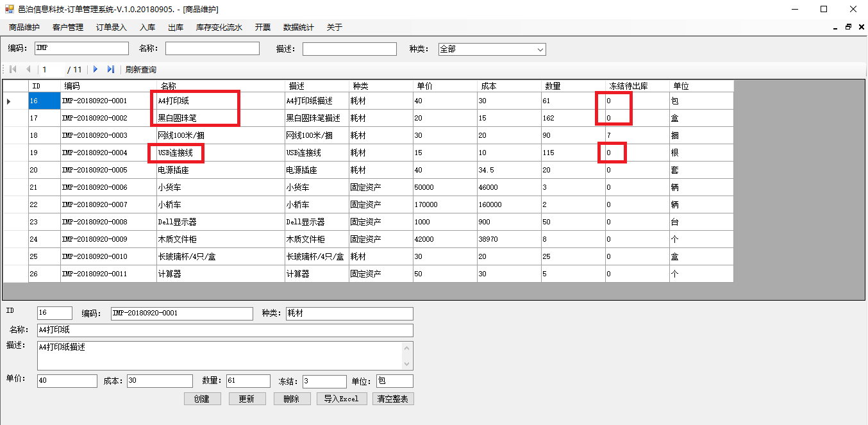Select the cell IMP-20180920-0003

pyautogui.click(x=109, y=135)
